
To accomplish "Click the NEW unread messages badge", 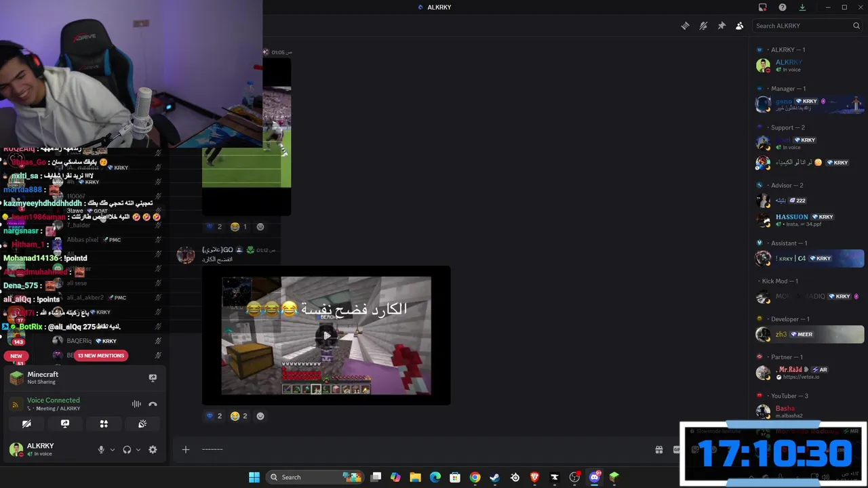I will click(16, 356).
